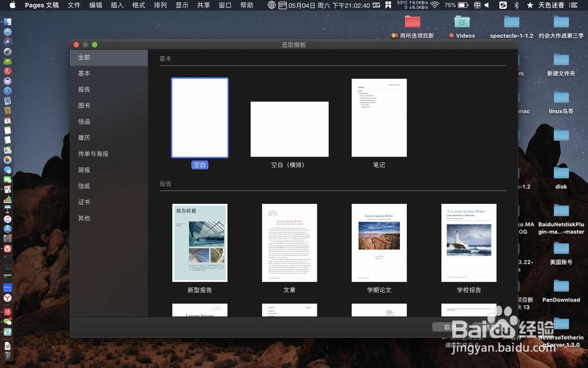
Task: Open Notification Center list icon
Action: 573,5
